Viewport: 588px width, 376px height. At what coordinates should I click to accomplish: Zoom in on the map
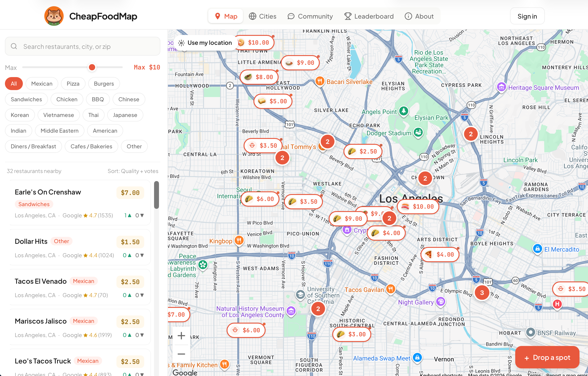(x=181, y=336)
